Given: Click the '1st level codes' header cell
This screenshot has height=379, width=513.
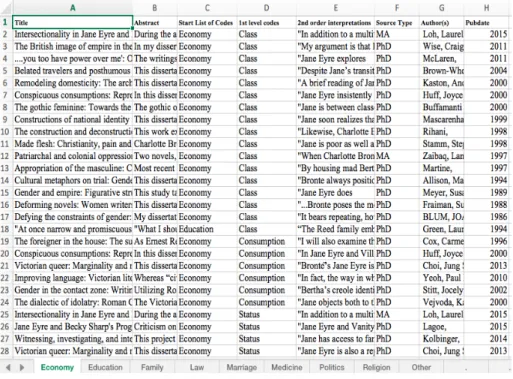Looking at the screenshot, I should [x=267, y=22].
